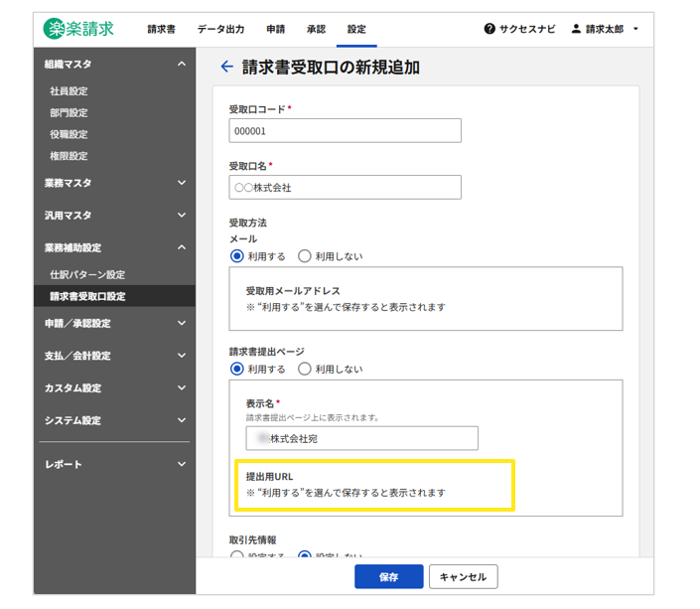
Task: Open the 請求書 top menu
Action: (162, 30)
